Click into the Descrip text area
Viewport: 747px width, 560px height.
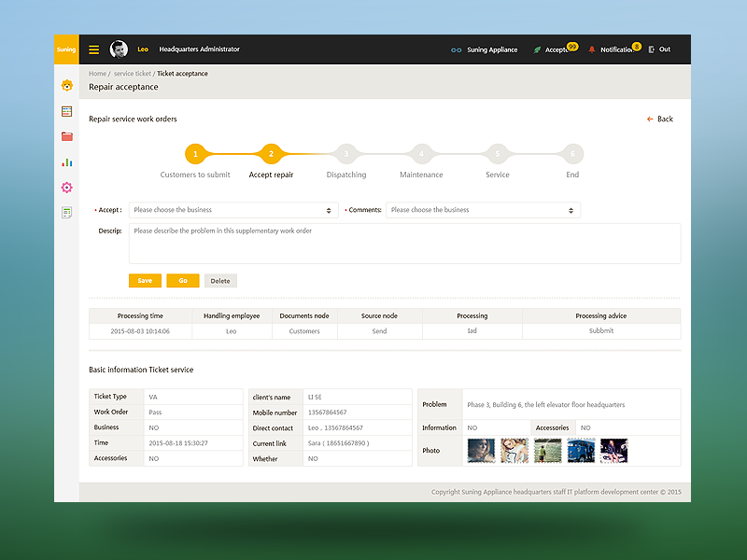pyautogui.click(x=404, y=244)
